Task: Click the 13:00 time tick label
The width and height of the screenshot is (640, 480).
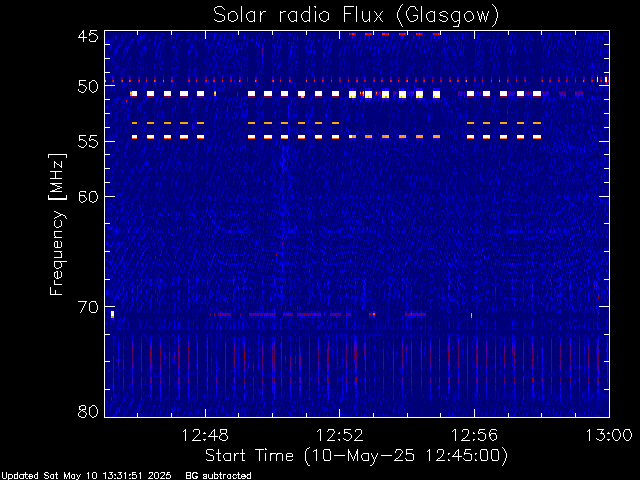Action: click(x=609, y=436)
